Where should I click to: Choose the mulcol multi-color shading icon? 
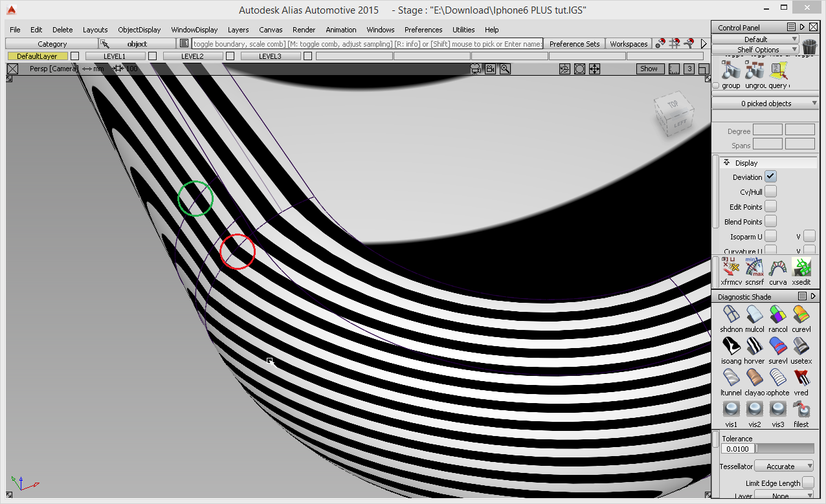tap(755, 314)
